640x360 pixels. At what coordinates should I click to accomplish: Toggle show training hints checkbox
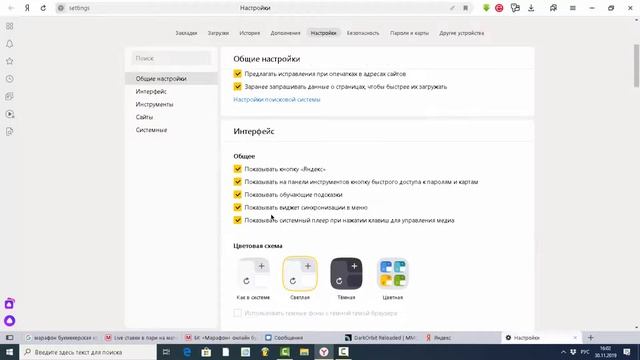238,195
